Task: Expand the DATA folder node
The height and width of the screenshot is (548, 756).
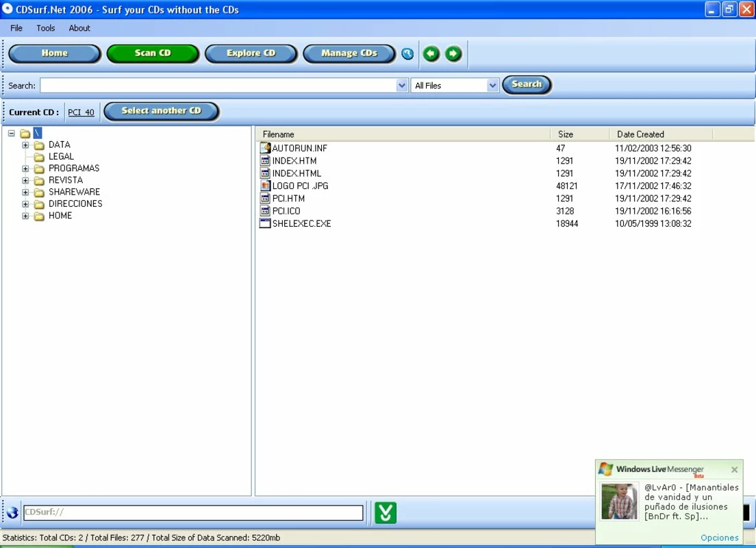Action: (x=25, y=145)
